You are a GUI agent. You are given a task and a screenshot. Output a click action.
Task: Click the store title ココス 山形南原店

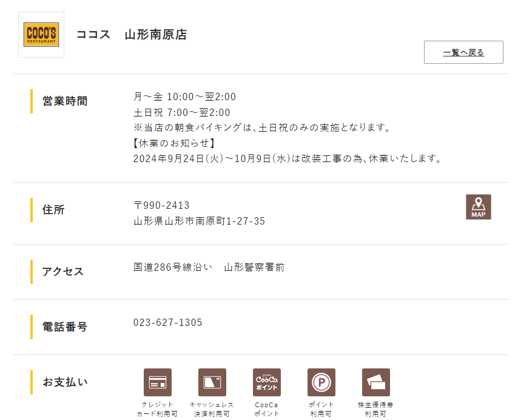tap(132, 35)
